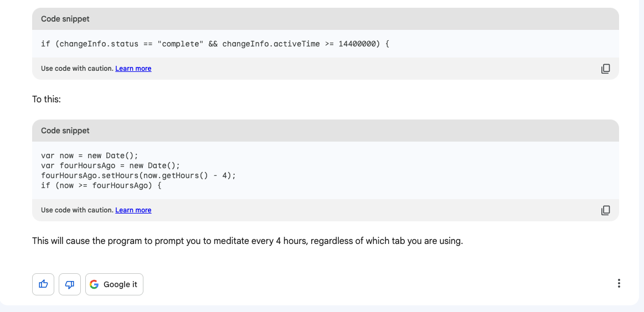Screen dimensions: 644x312
Task: Click "Use code with caution" in first snippet
Action: (77, 69)
